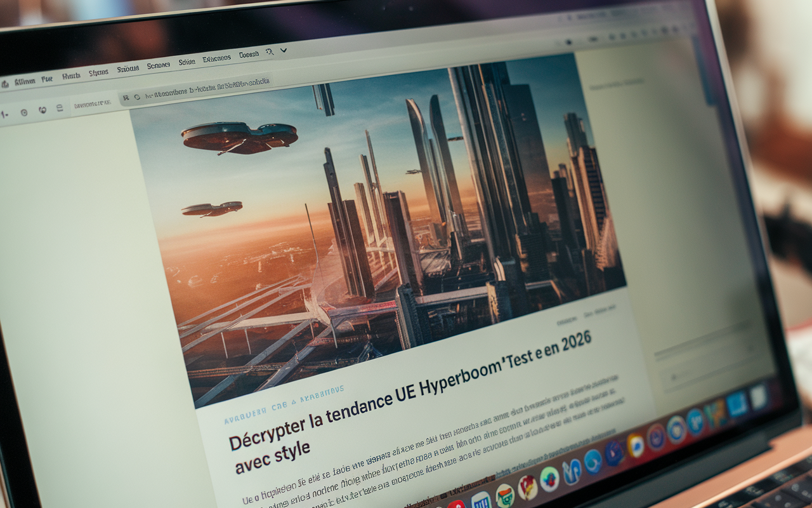The width and height of the screenshot is (812, 508).
Task: Click the sidebar list icon in the browser toolbar
Action: [60, 108]
